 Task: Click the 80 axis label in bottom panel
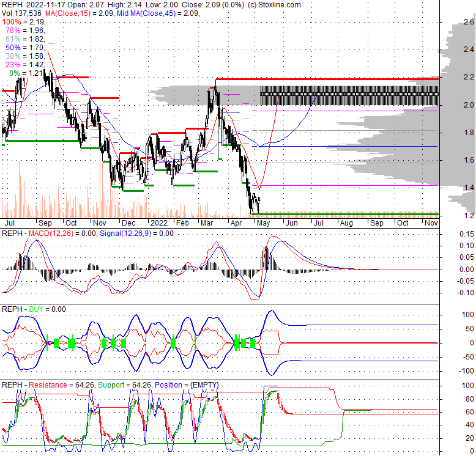click(x=470, y=399)
